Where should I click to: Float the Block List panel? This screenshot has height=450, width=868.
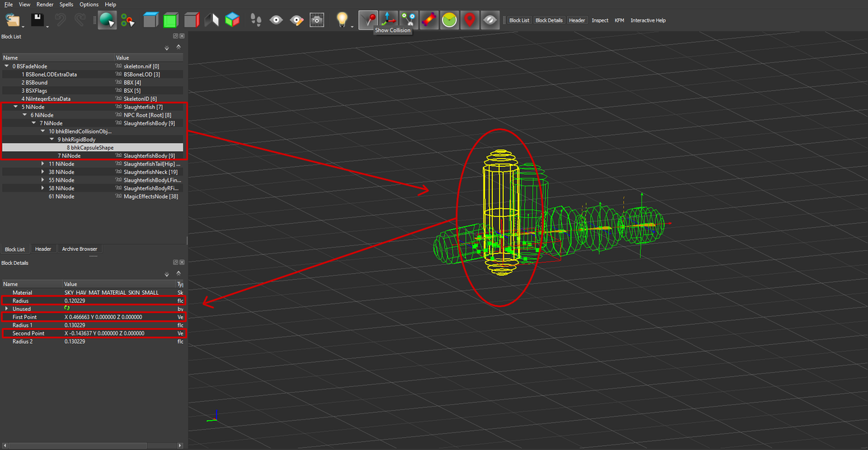[x=175, y=36]
